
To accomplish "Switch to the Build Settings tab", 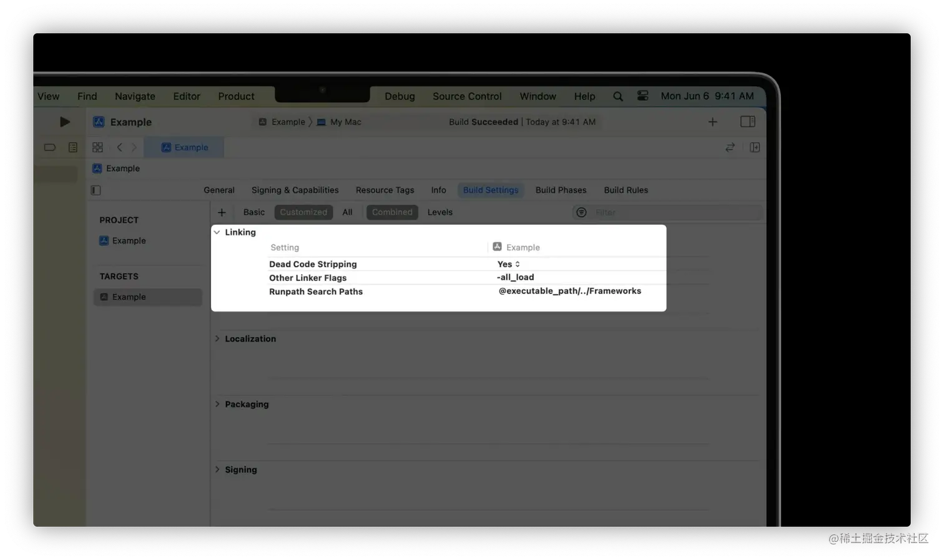I will 491,190.
